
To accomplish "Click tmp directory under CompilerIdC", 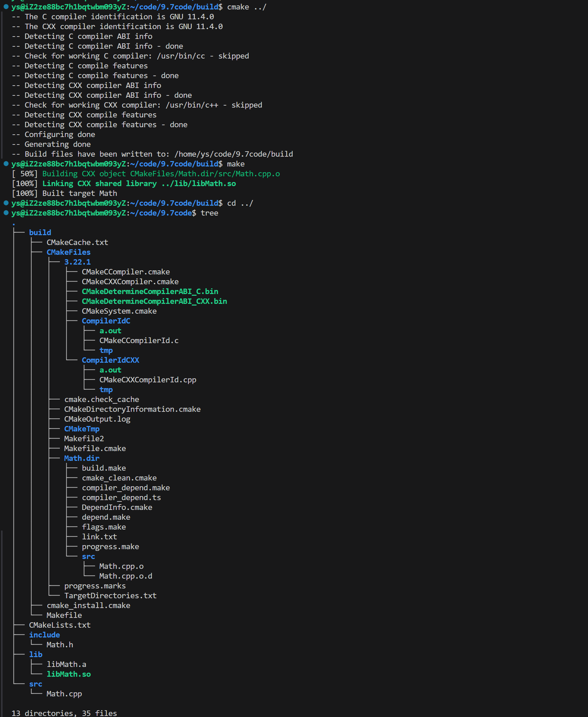I will 106,351.
